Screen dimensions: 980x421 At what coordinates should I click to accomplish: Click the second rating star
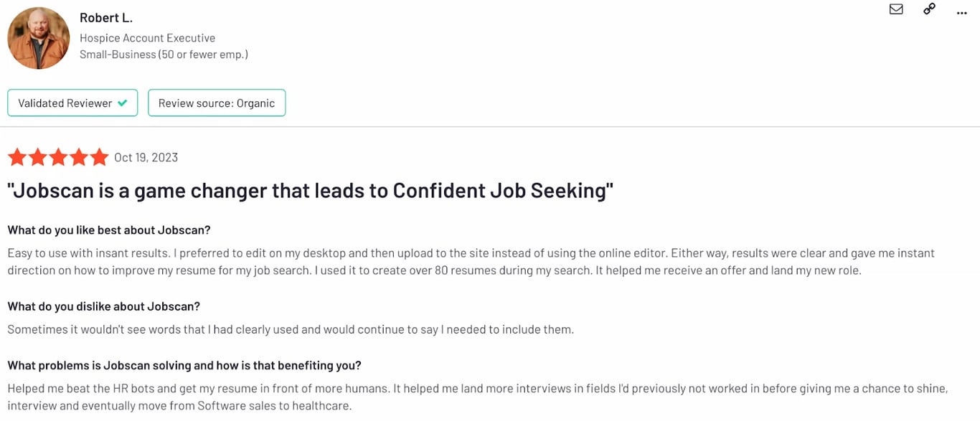click(38, 157)
